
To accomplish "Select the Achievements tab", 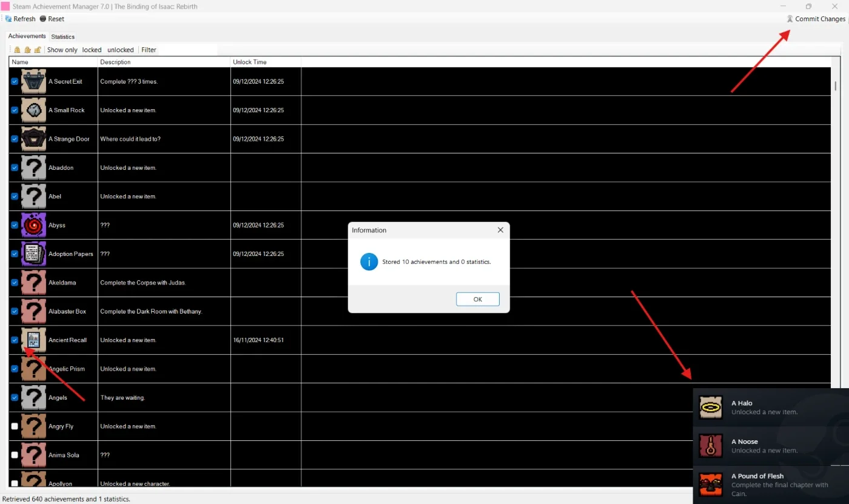I will coord(27,36).
